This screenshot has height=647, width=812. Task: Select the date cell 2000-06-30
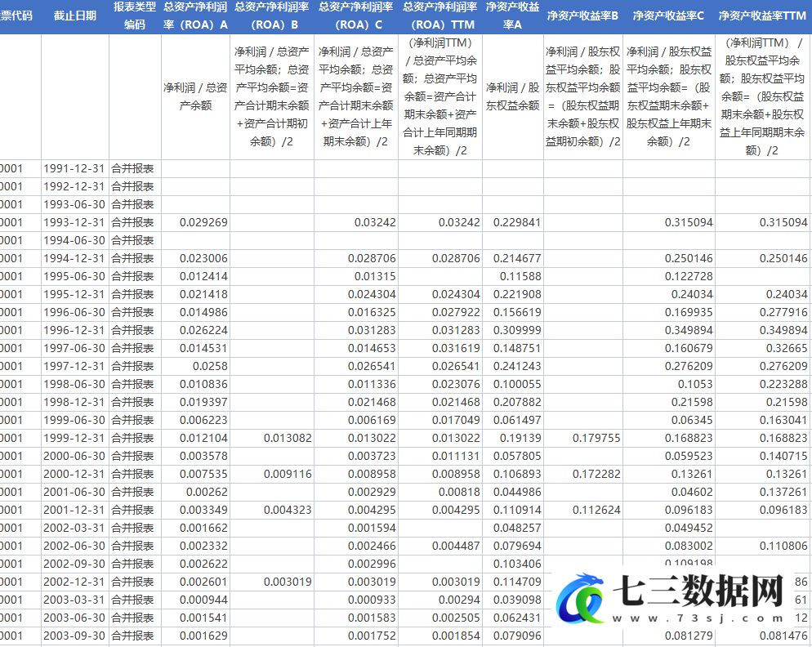75,456
